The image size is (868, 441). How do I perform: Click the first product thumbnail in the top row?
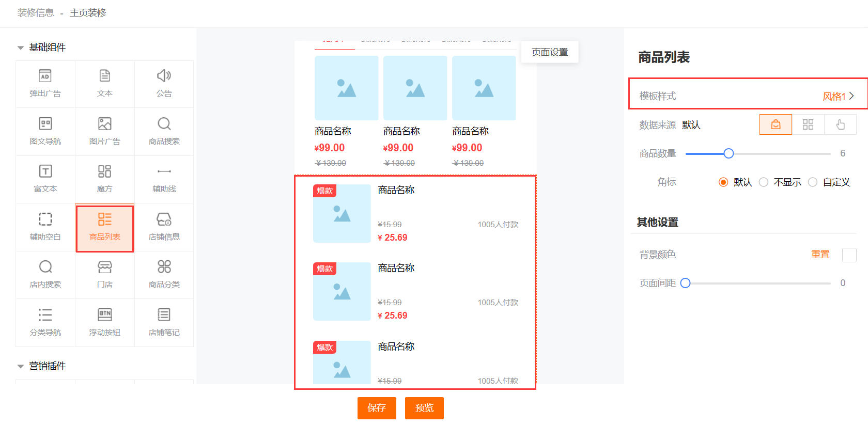pyautogui.click(x=346, y=88)
